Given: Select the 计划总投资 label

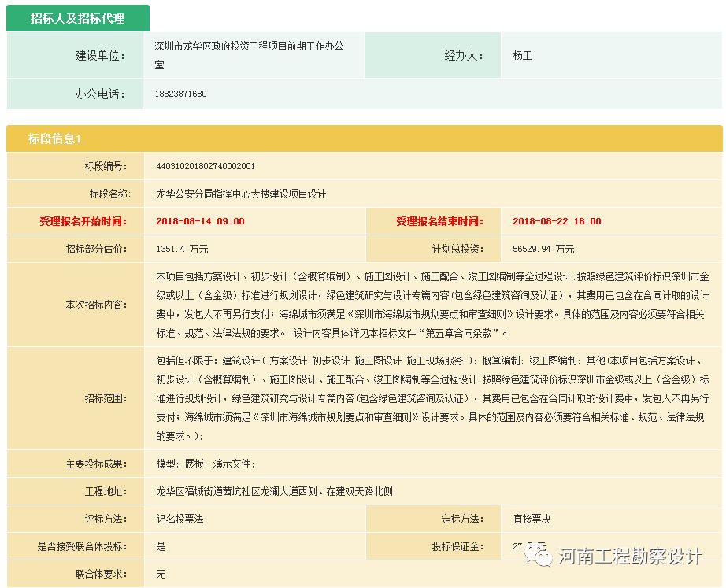Looking at the screenshot, I should pos(457,249).
